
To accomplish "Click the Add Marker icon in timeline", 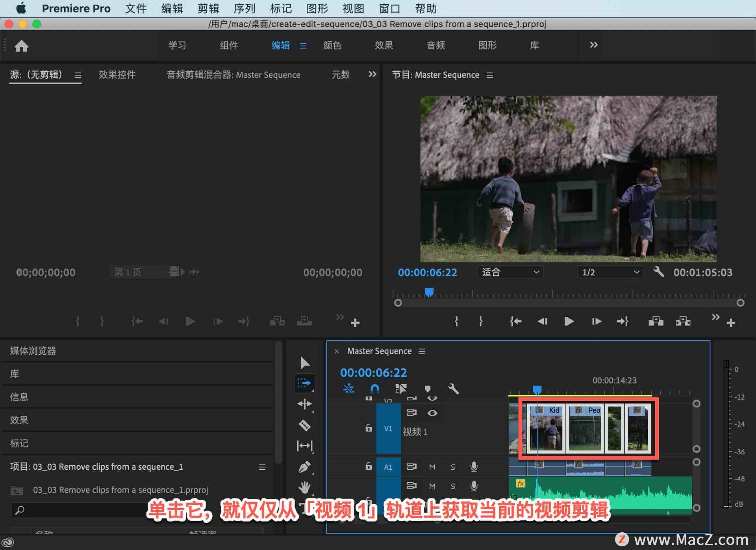I will (x=428, y=389).
